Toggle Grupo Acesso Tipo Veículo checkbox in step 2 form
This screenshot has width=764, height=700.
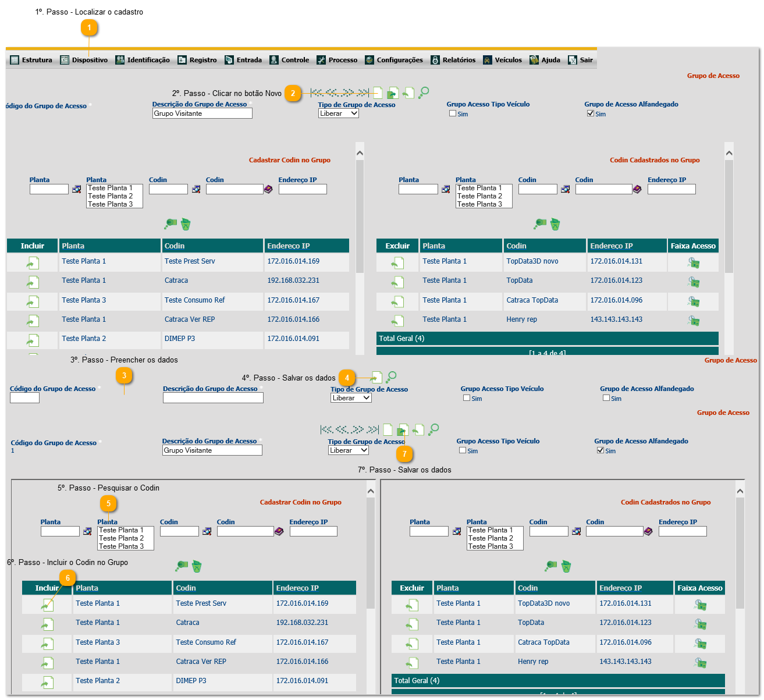(x=453, y=113)
